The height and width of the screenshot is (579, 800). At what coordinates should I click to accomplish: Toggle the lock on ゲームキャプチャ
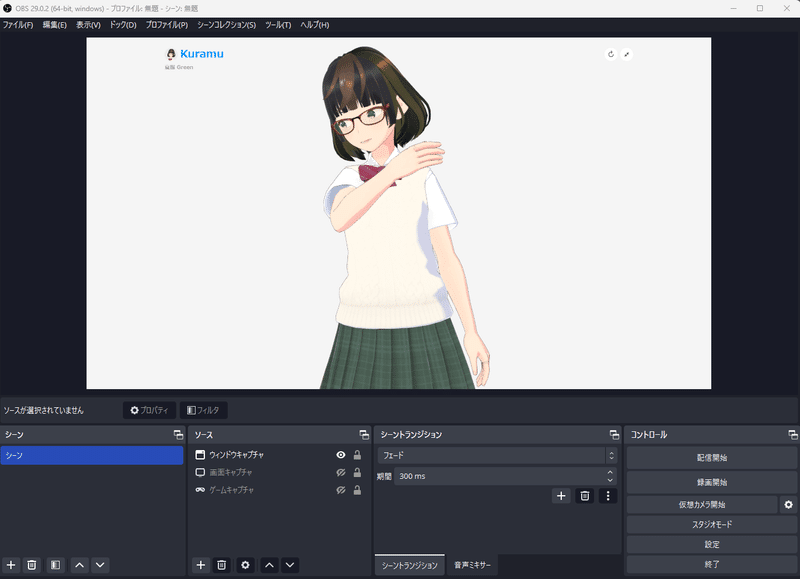click(357, 490)
